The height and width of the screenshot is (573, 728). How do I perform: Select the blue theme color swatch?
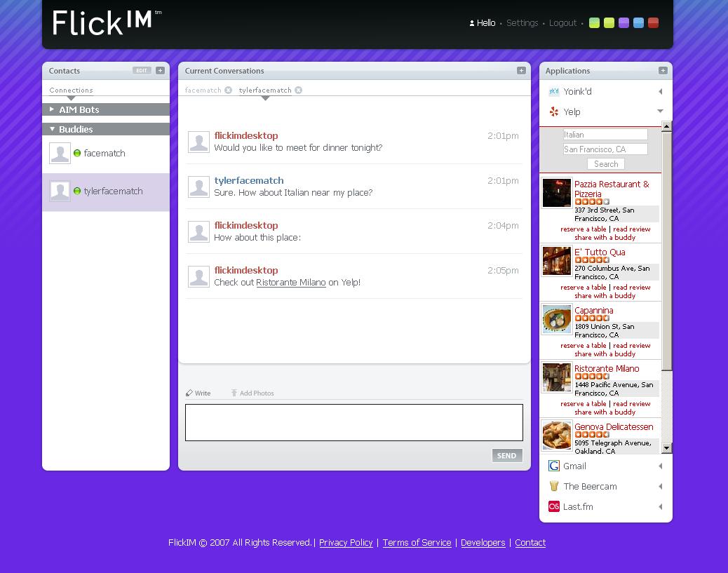(x=638, y=22)
